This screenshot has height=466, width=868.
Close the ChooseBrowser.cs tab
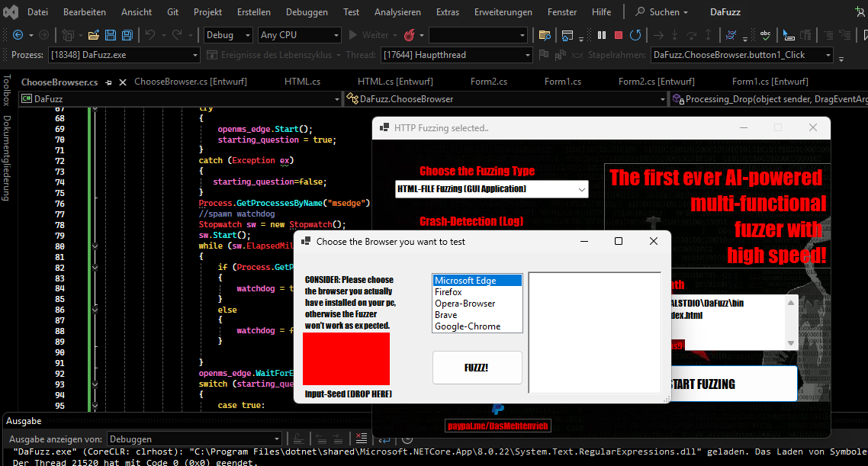coord(123,82)
